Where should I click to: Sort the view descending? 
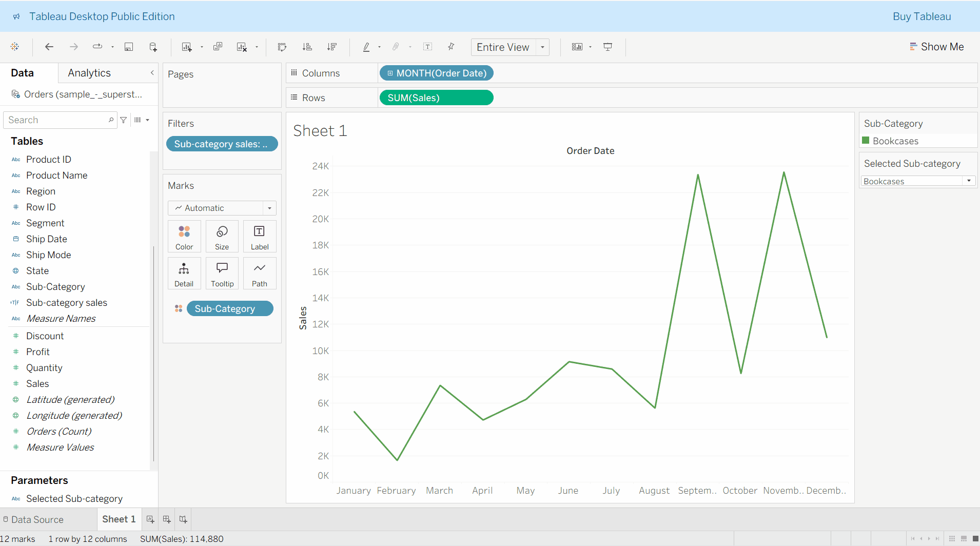click(x=332, y=46)
